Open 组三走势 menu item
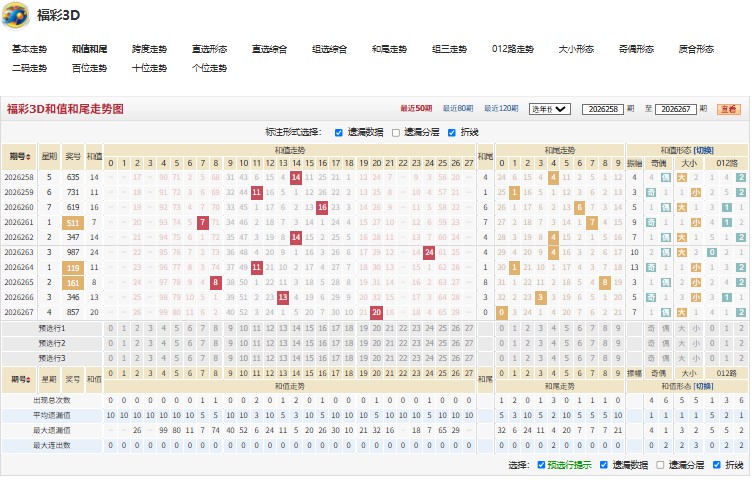Screen dimensions: 752x480 click(x=449, y=49)
